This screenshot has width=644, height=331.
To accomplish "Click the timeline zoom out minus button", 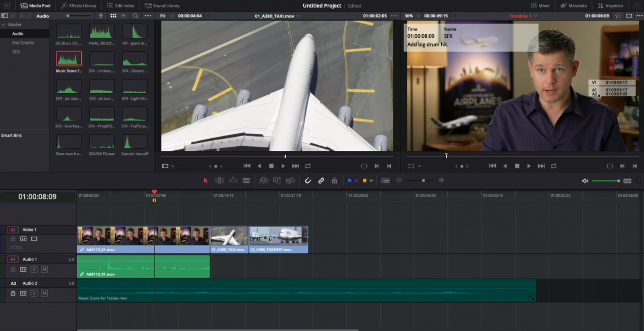I will click(399, 180).
